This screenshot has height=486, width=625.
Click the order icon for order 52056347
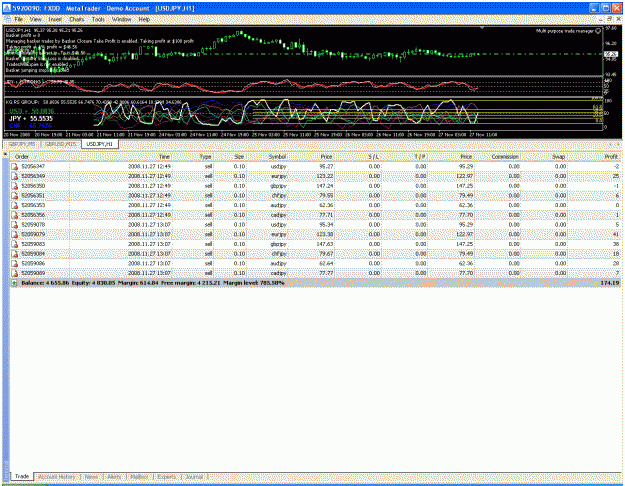14,166
